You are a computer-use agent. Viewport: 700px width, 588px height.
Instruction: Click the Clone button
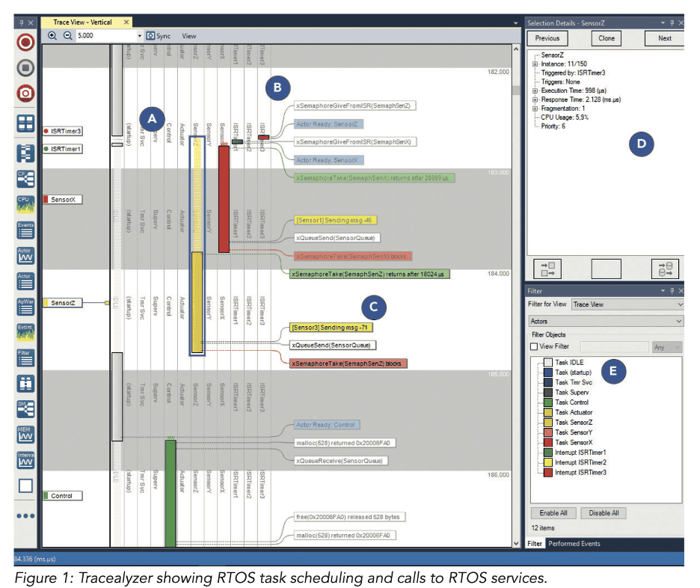607,38
